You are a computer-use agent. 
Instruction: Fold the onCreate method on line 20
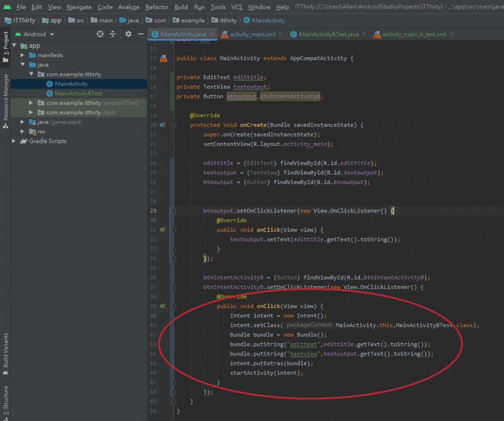coord(174,125)
